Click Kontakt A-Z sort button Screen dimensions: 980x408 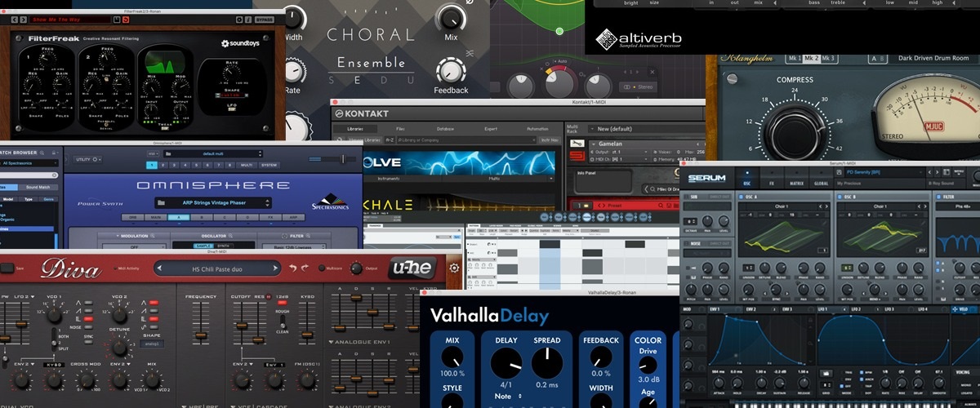tap(390, 140)
